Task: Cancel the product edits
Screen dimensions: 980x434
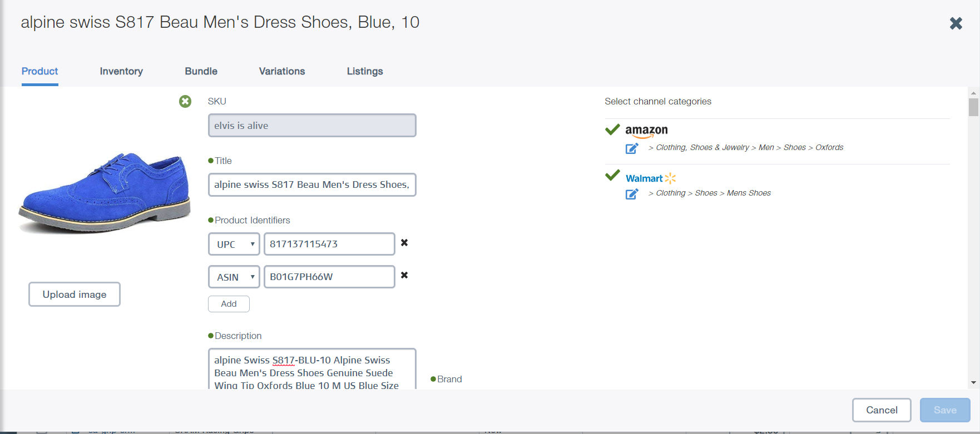Action: (882, 410)
